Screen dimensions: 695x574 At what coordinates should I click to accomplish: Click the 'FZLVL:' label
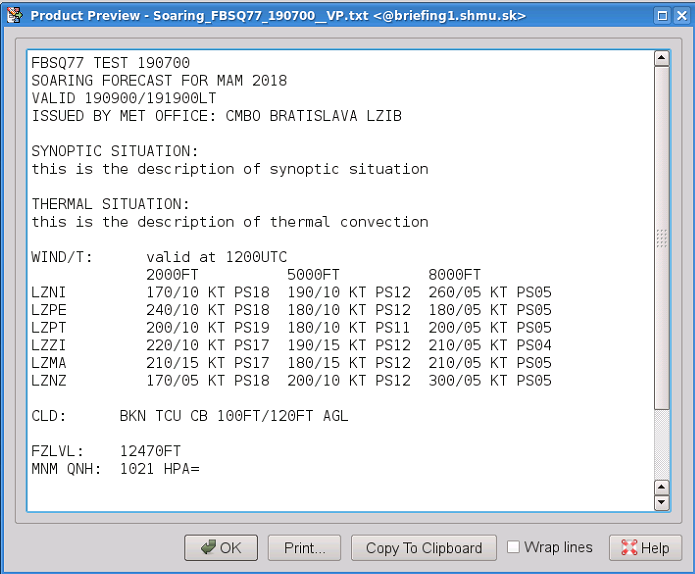pyautogui.click(x=58, y=451)
